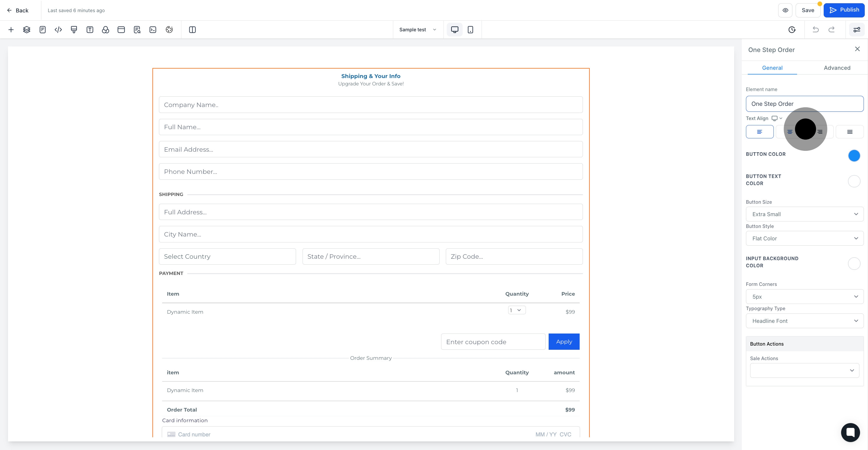Click the Order Total label
Screen dimensions: 868x450
182,410
